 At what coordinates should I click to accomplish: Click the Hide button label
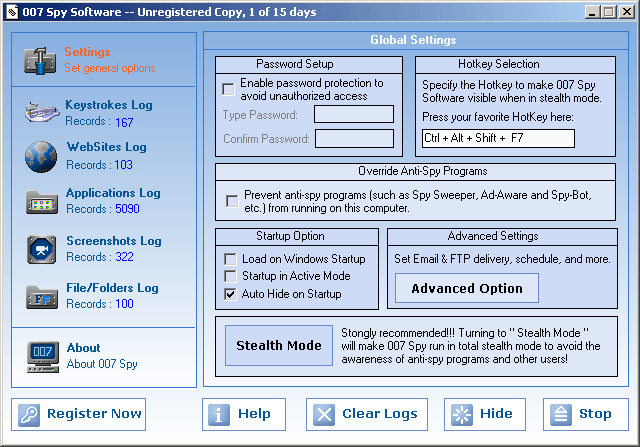tap(496, 414)
